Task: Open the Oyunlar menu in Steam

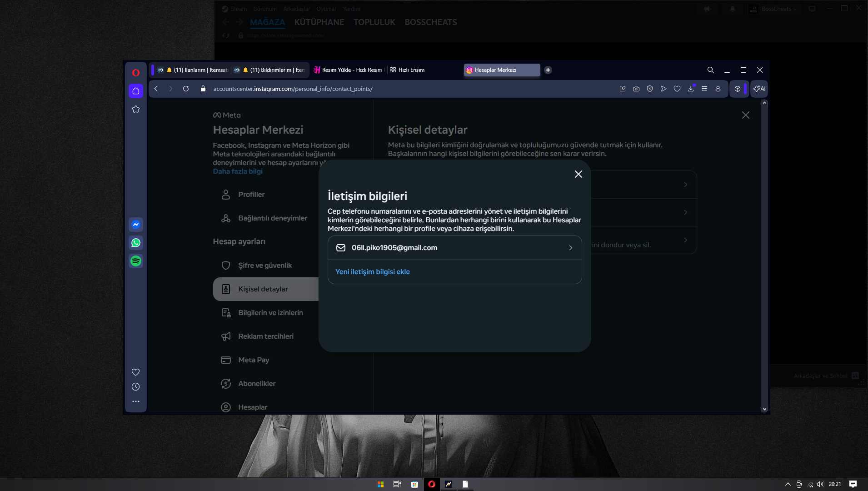Action: [326, 9]
